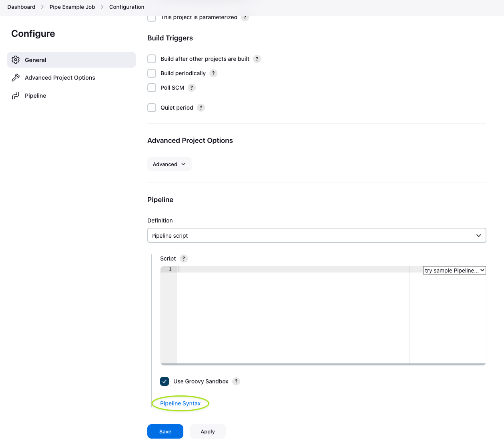Open help for This project is parameterized
This screenshot has width=504, height=447.
click(x=245, y=17)
